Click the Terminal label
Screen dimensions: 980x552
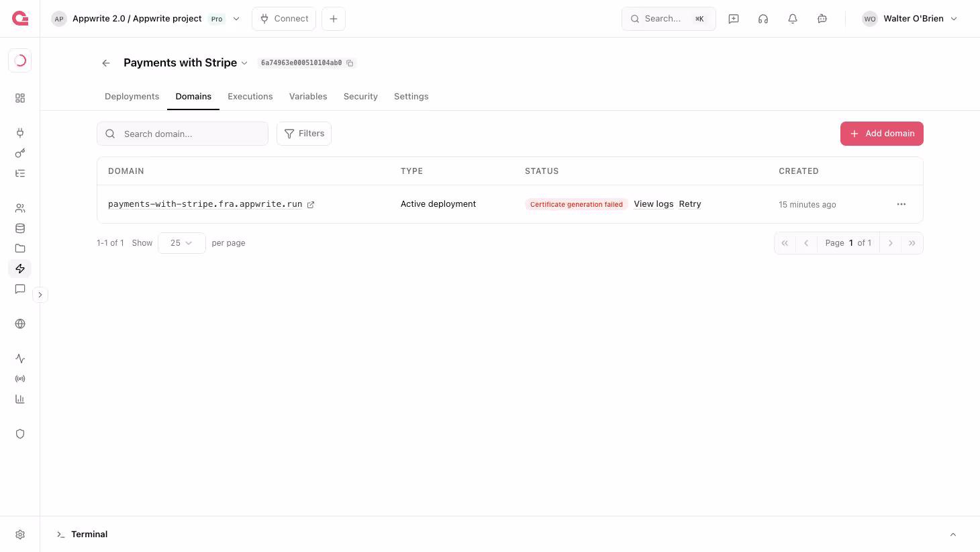[89, 535]
